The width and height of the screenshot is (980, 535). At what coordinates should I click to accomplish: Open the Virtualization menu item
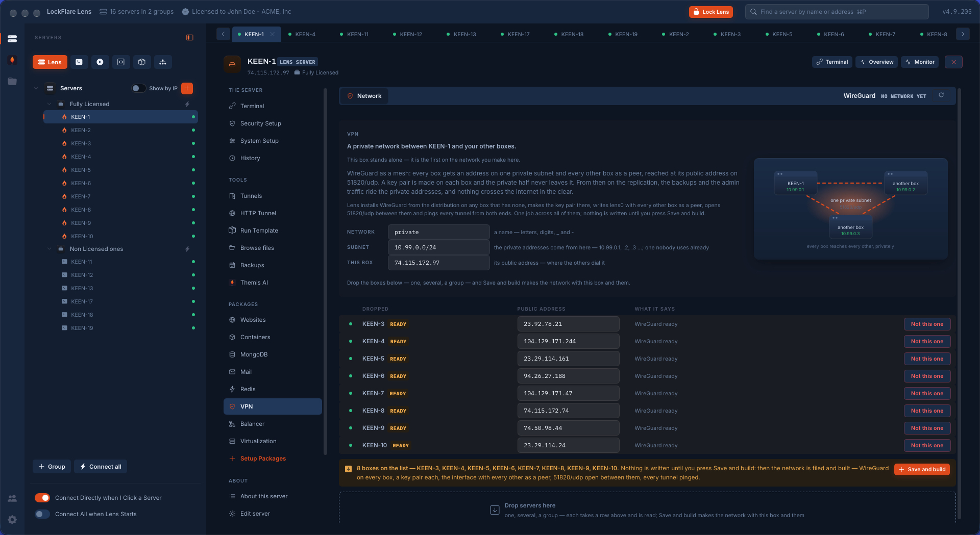pyautogui.click(x=273, y=441)
